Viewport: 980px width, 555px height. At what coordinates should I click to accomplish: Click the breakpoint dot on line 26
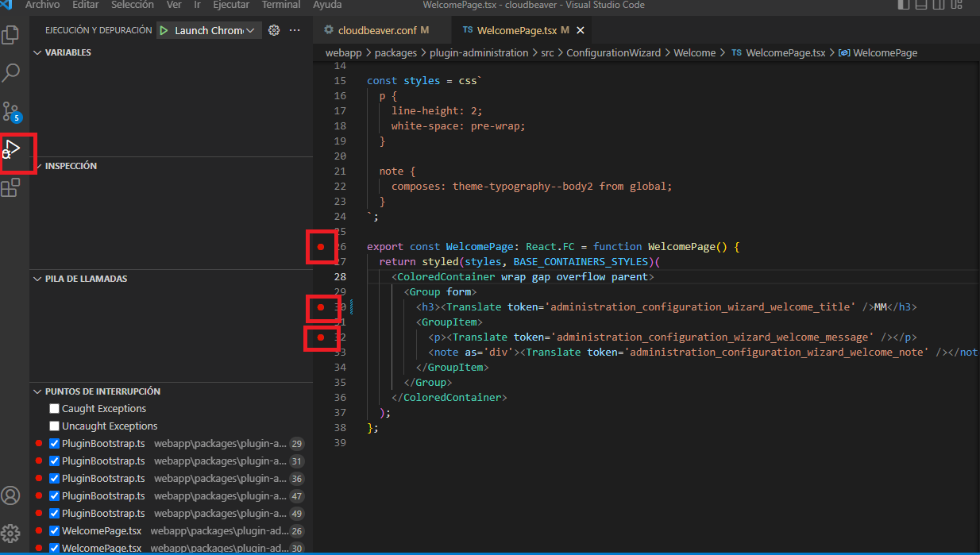click(x=322, y=246)
